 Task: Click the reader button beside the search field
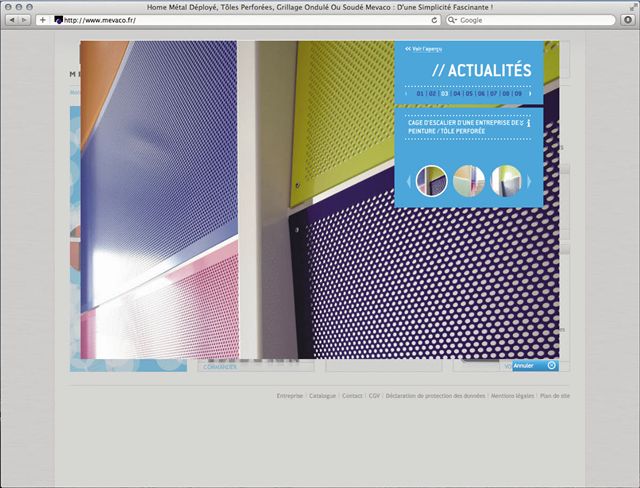pyautogui.click(x=628, y=20)
